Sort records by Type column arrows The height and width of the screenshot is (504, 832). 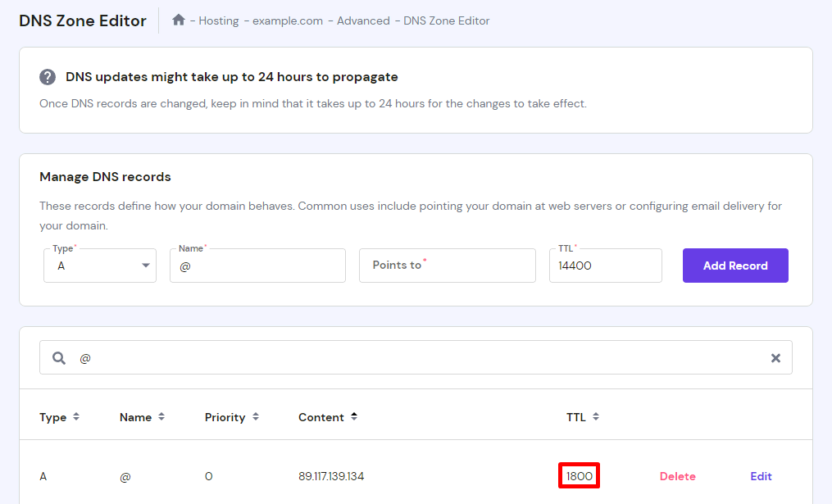(76, 417)
